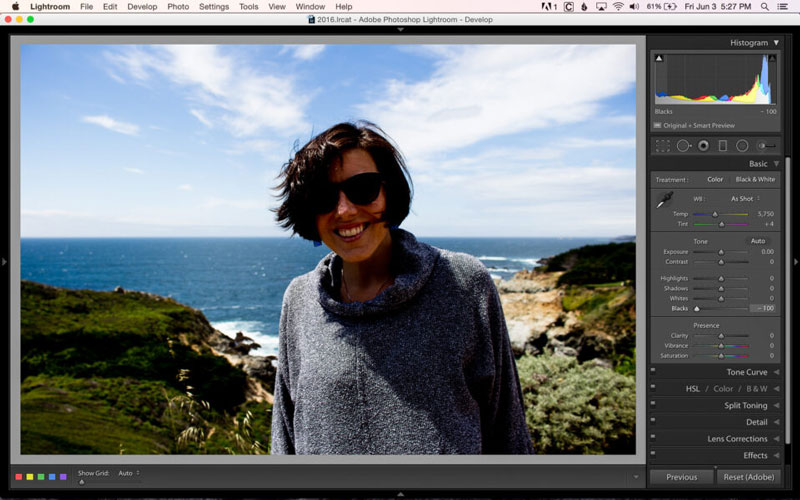Toggle the highlight clipping indicator in histogram
The image size is (800, 500).
pyautogui.click(x=772, y=59)
